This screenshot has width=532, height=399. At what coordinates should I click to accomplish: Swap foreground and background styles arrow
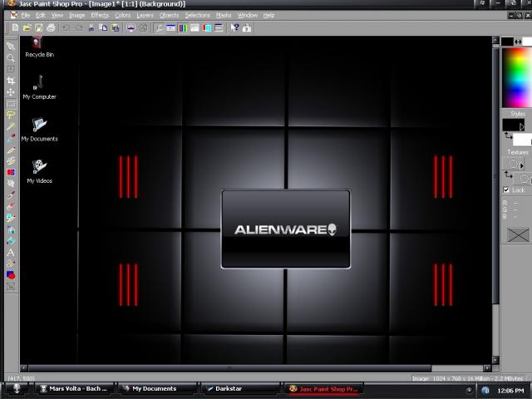pos(508,136)
